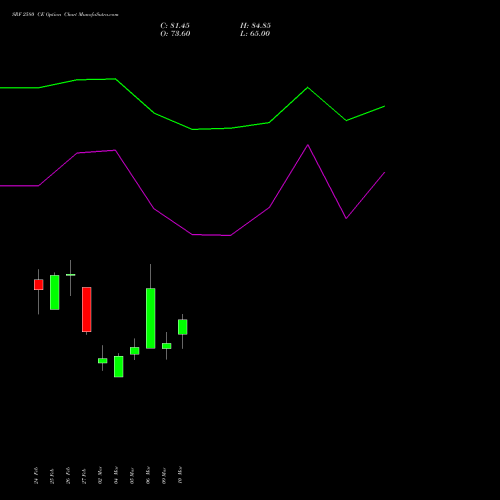The image size is (500, 500).
Task: Select the green candlestick for 04 Mar
Action: tap(119, 367)
